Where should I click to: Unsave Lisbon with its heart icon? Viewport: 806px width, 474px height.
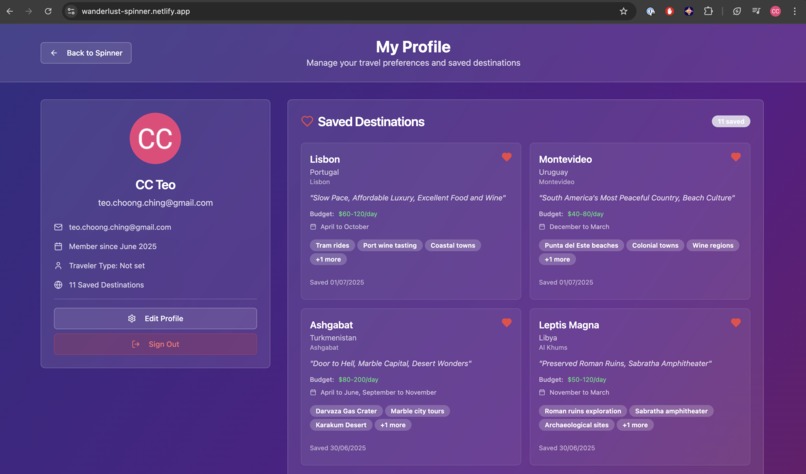click(506, 157)
